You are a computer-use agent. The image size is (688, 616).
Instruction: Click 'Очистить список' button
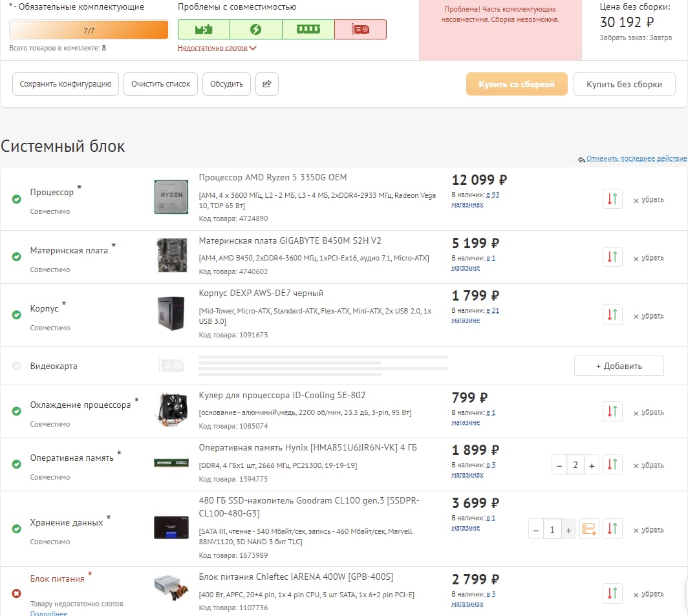160,84
